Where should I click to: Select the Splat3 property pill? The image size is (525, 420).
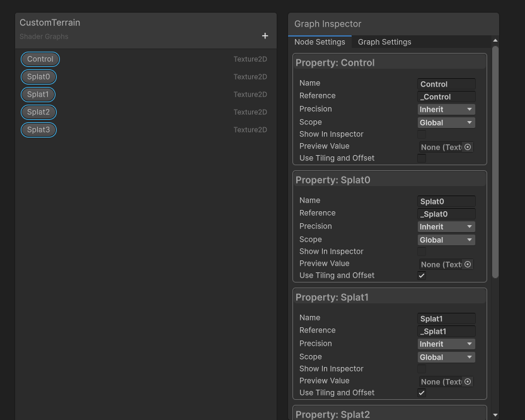click(x=38, y=130)
